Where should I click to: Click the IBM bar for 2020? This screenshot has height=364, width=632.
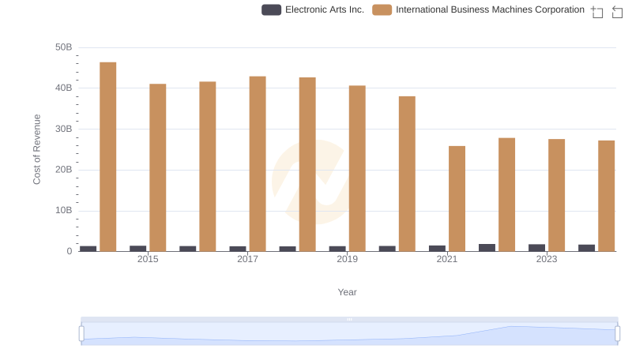pyautogui.click(x=407, y=174)
